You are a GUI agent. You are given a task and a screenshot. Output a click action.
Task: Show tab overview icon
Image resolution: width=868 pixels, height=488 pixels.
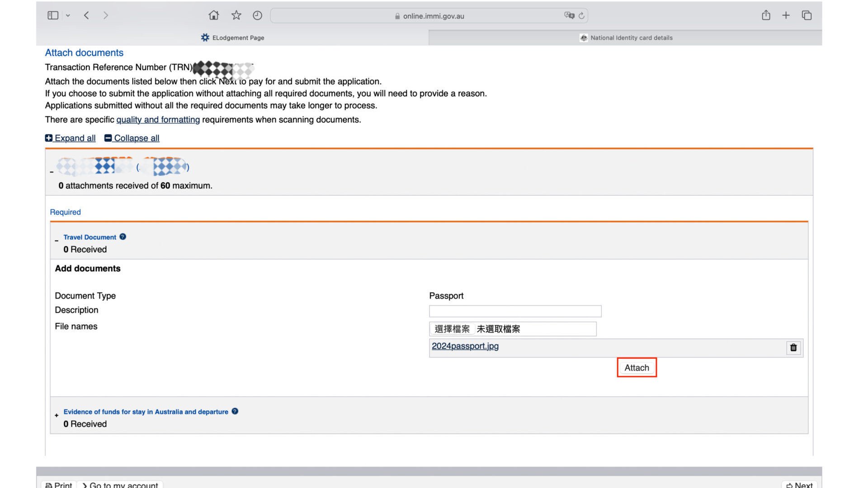click(x=807, y=15)
